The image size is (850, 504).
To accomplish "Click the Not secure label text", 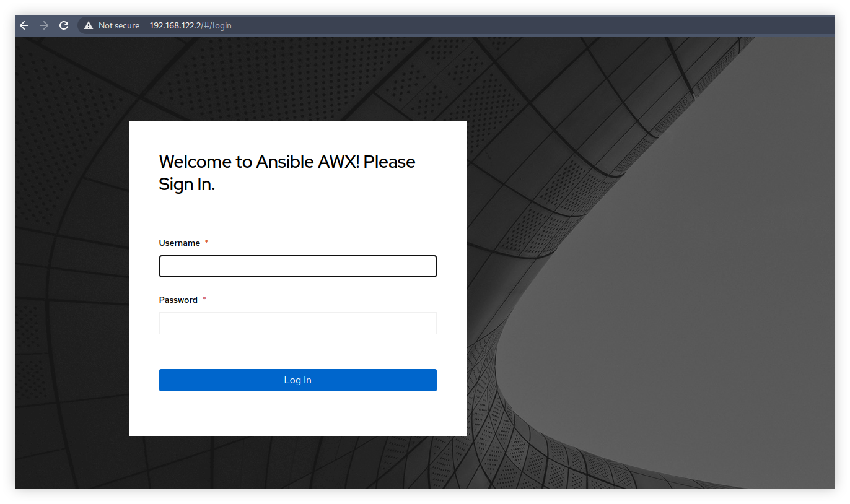I will point(118,25).
